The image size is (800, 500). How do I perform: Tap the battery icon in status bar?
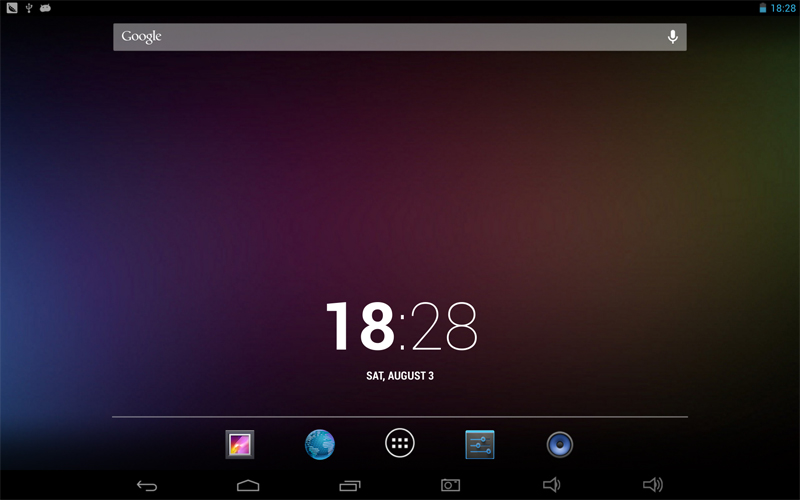coord(763,8)
